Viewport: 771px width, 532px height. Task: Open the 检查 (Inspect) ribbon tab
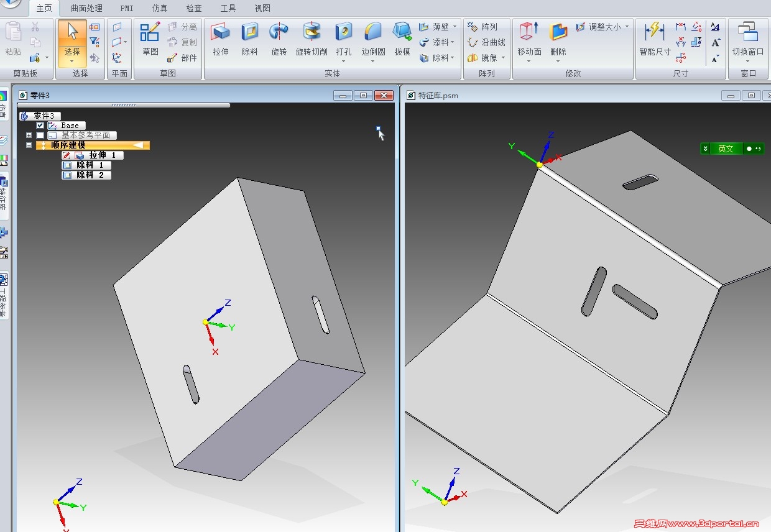click(194, 8)
